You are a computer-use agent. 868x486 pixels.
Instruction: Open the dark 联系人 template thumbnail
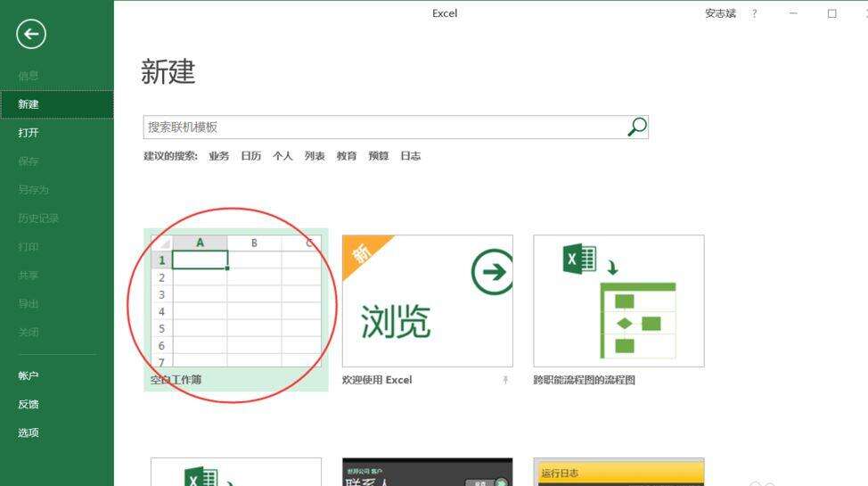[x=428, y=472]
